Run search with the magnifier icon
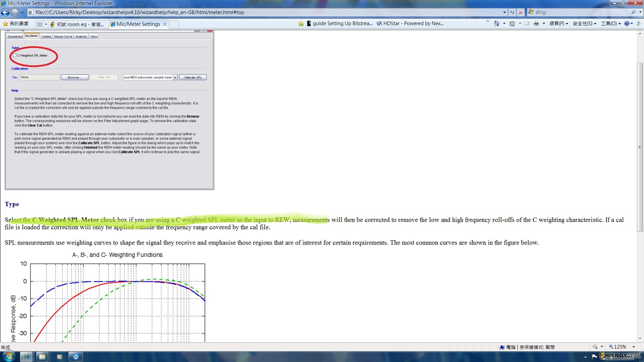 [x=633, y=12]
